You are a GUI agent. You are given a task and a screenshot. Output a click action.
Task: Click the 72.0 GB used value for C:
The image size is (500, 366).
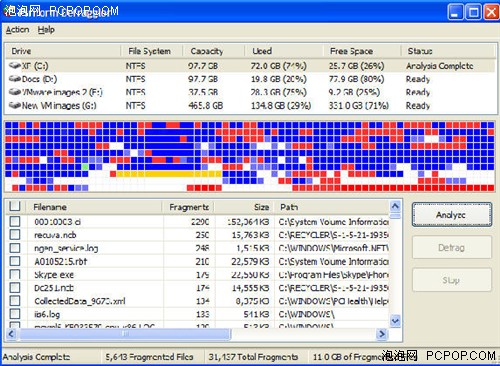(278, 66)
